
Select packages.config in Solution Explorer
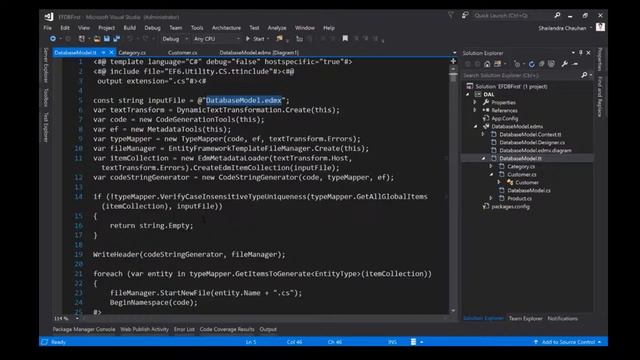(x=510, y=207)
